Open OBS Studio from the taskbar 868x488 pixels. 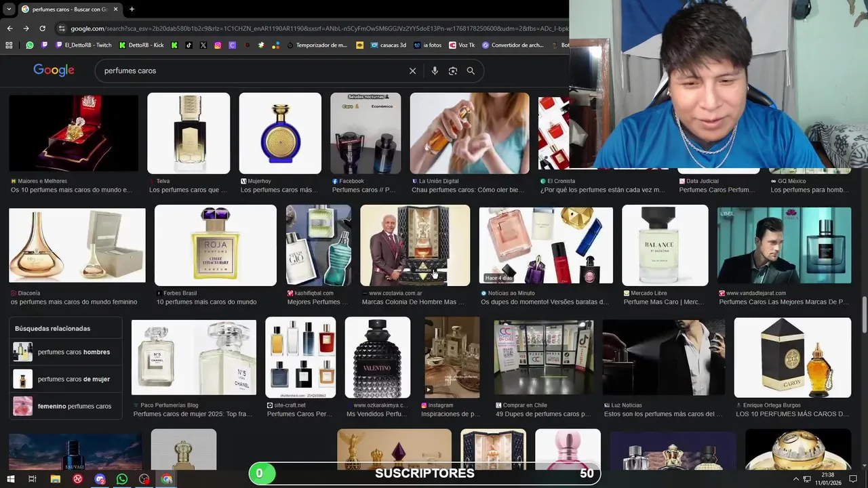click(144, 479)
